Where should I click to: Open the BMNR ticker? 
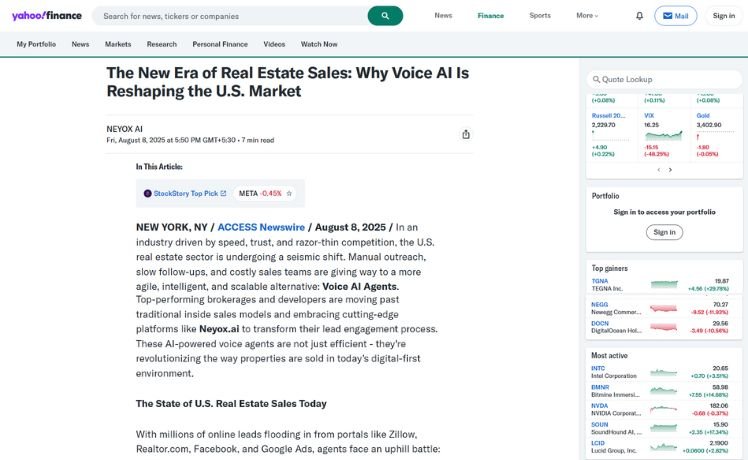pos(600,387)
